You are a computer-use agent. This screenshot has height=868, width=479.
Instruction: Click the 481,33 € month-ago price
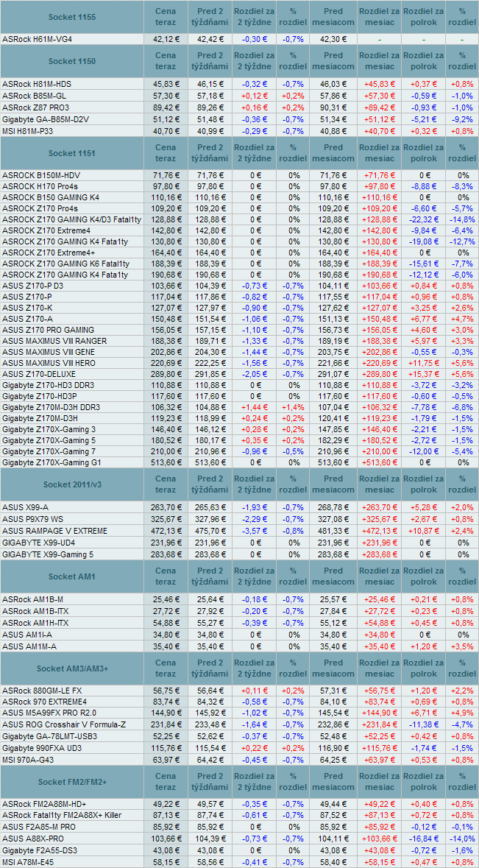coord(333,530)
